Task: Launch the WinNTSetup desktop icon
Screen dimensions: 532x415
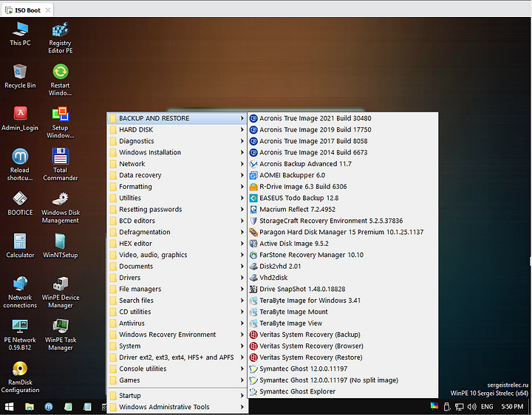Action: [x=61, y=246]
